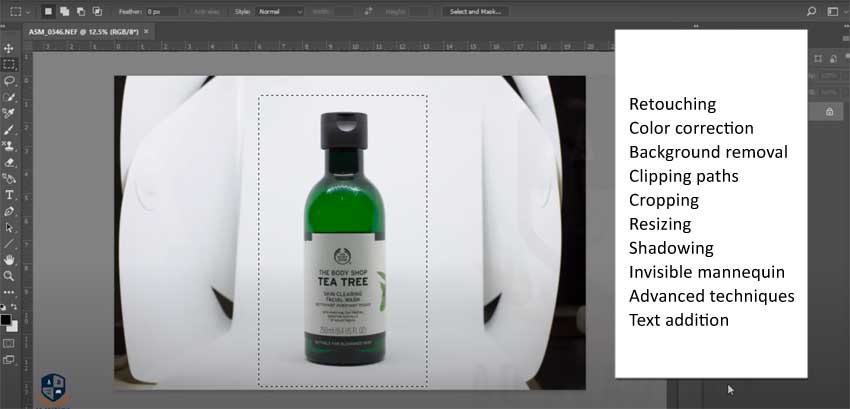Click the layer lock icon on Background layer
Screen dimensions: 850x409
[829, 112]
